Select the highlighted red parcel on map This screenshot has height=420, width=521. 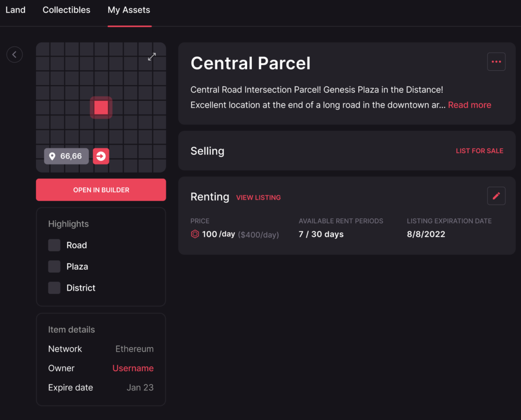pyautogui.click(x=101, y=107)
